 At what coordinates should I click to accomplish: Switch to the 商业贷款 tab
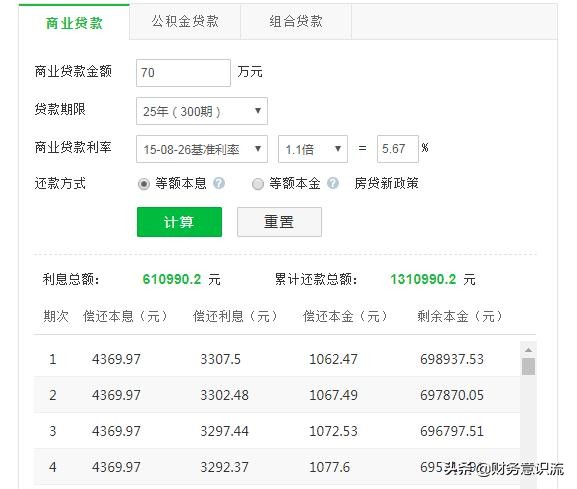[x=74, y=22]
